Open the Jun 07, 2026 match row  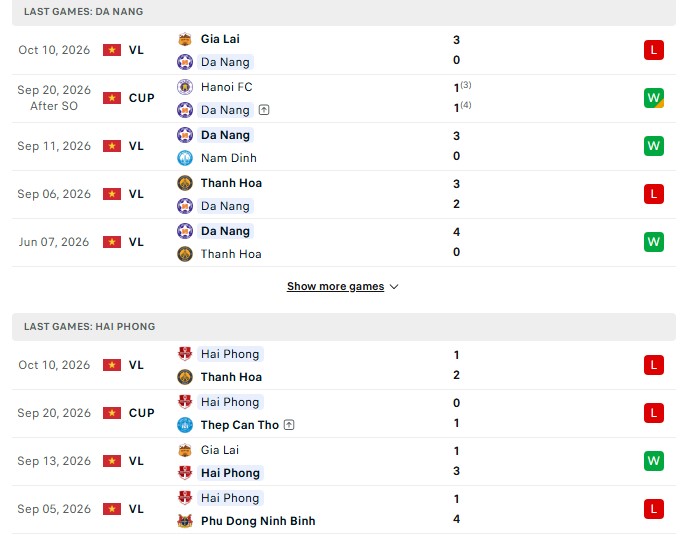tap(344, 242)
